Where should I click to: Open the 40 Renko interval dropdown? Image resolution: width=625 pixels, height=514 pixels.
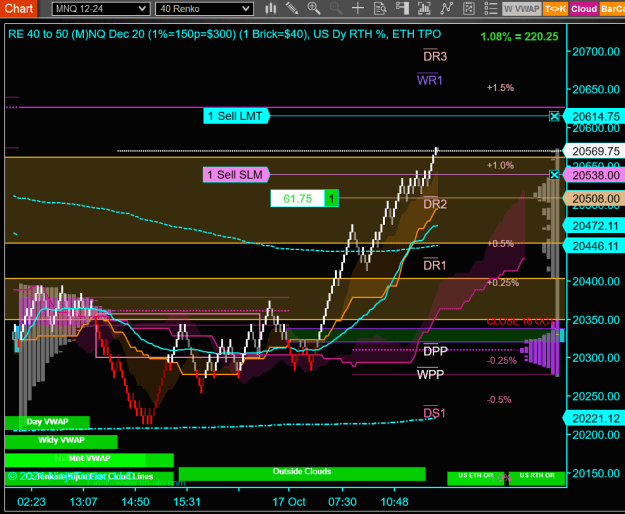click(204, 9)
